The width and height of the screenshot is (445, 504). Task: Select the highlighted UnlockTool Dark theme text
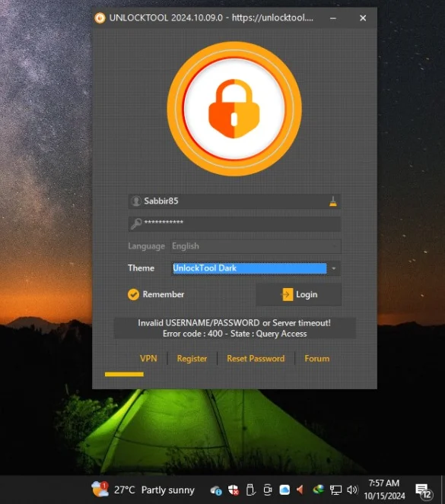click(250, 268)
